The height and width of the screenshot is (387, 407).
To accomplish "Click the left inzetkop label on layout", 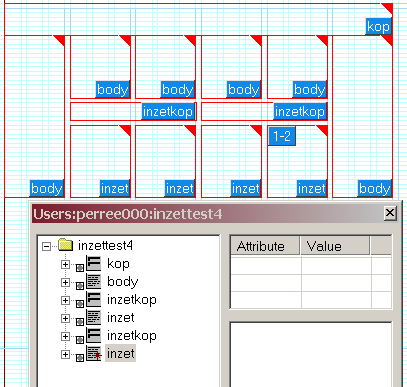I will point(168,111).
